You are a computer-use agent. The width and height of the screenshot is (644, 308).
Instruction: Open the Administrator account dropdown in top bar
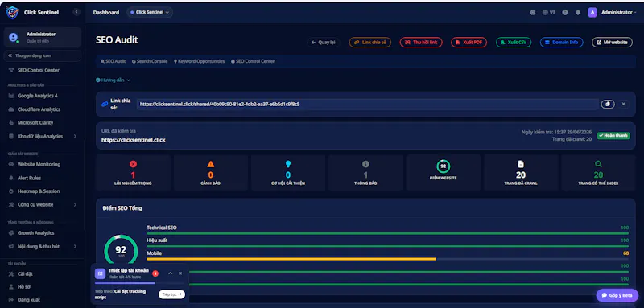coord(619,13)
